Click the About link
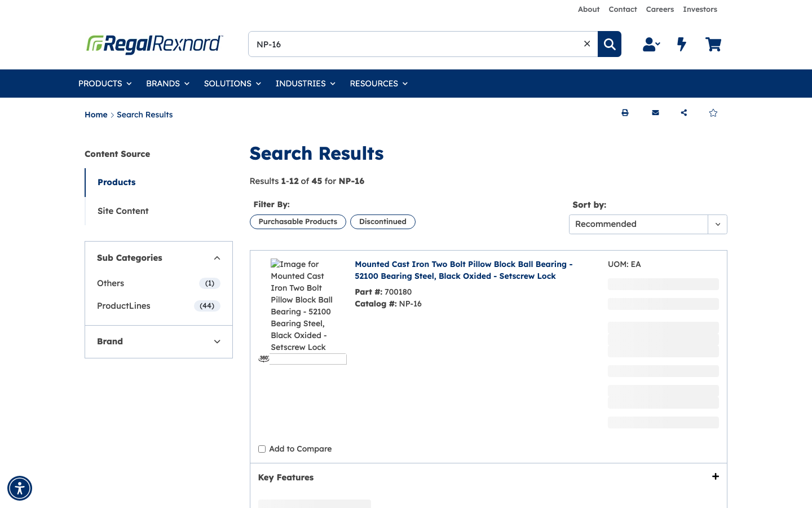The width and height of the screenshot is (812, 508). 589,10
